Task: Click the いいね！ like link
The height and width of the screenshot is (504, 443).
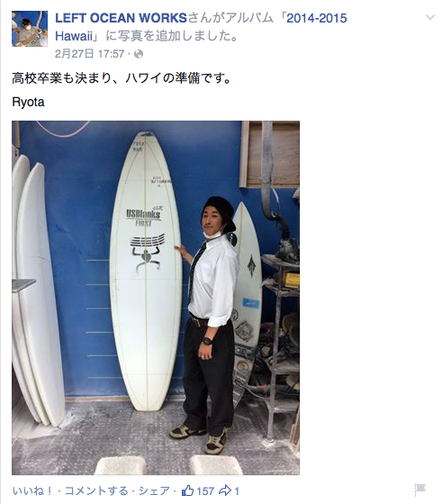Action: coord(32,490)
